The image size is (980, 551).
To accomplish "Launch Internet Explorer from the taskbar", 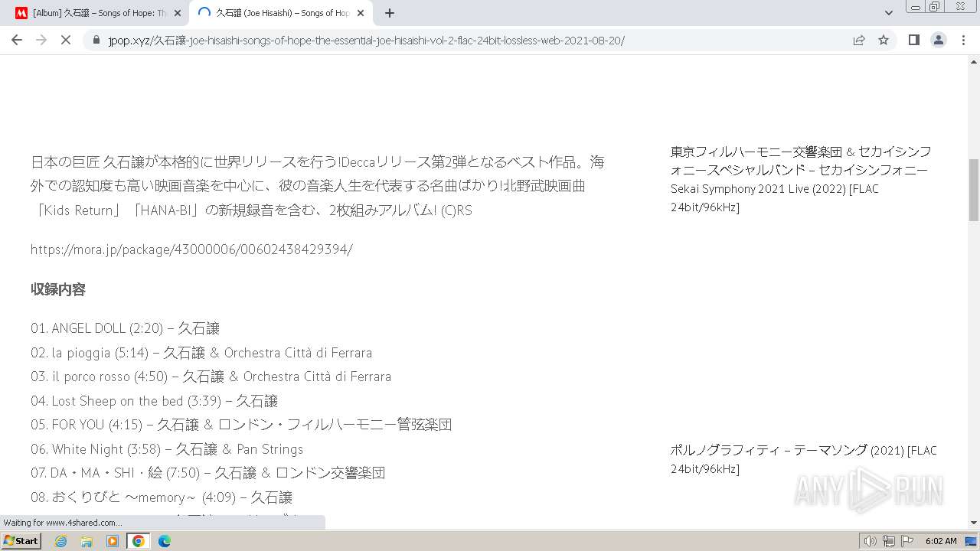I will 60,541.
